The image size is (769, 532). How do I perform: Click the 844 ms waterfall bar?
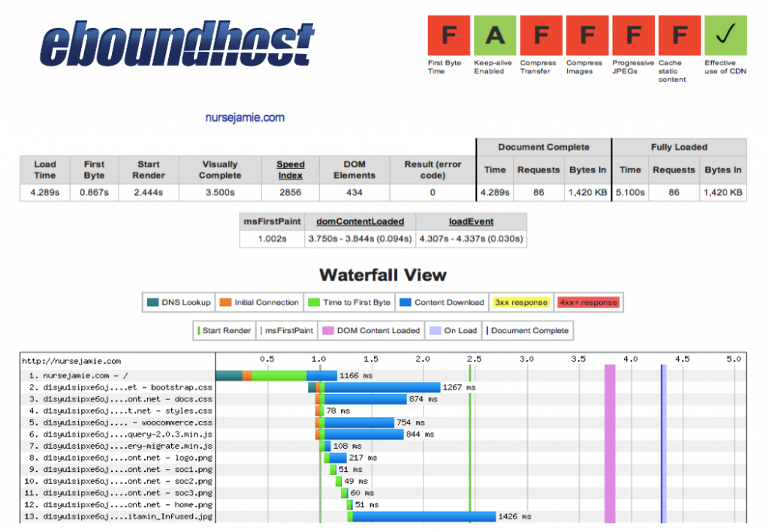pos(360,434)
